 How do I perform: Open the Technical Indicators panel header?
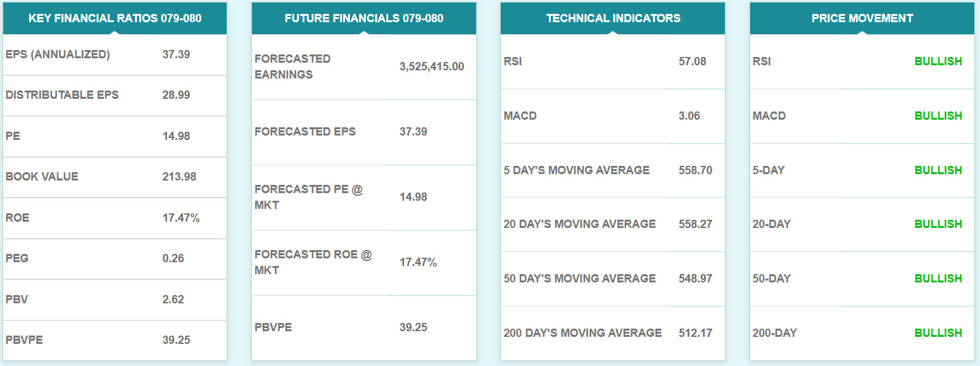(613, 18)
